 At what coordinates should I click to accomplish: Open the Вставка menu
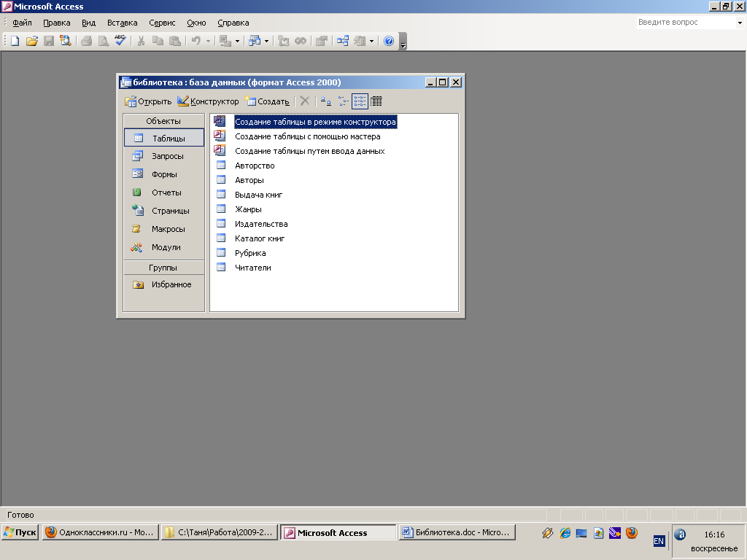123,23
